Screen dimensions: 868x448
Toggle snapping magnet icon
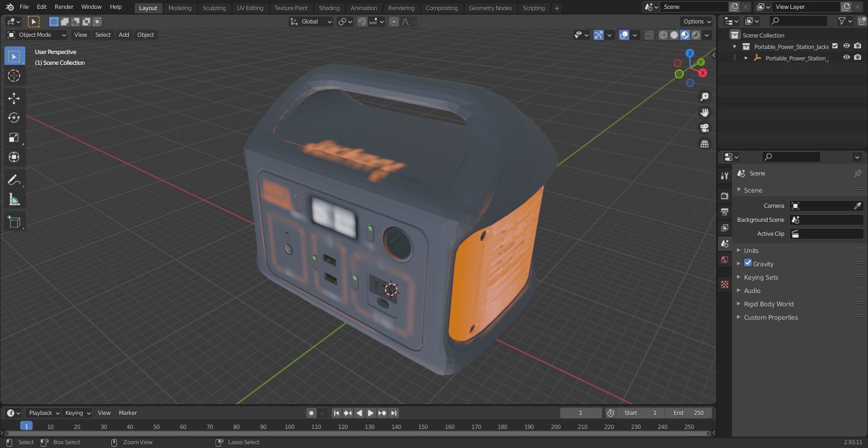coord(362,22)
